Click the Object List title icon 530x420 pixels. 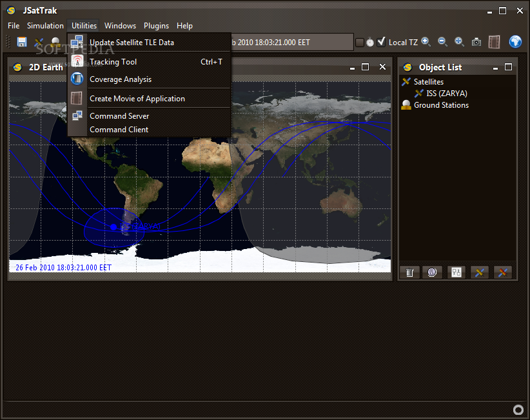(407, 67)
